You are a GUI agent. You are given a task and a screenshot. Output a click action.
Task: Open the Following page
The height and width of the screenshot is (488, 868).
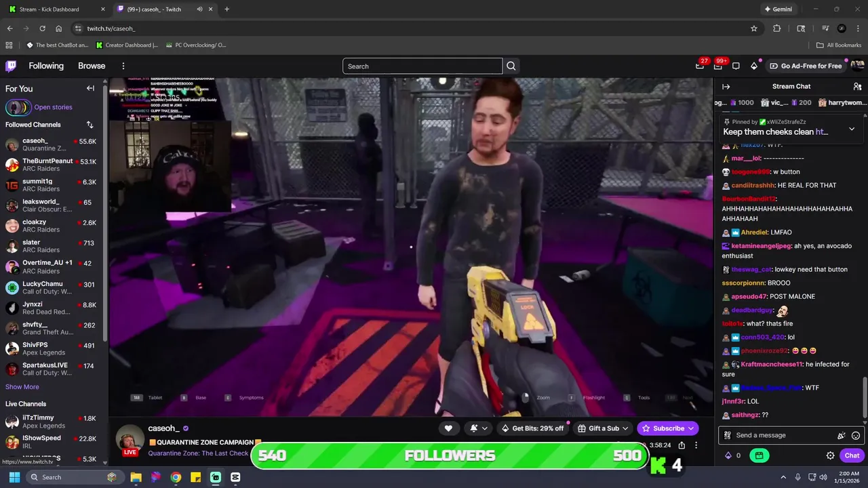46,66
